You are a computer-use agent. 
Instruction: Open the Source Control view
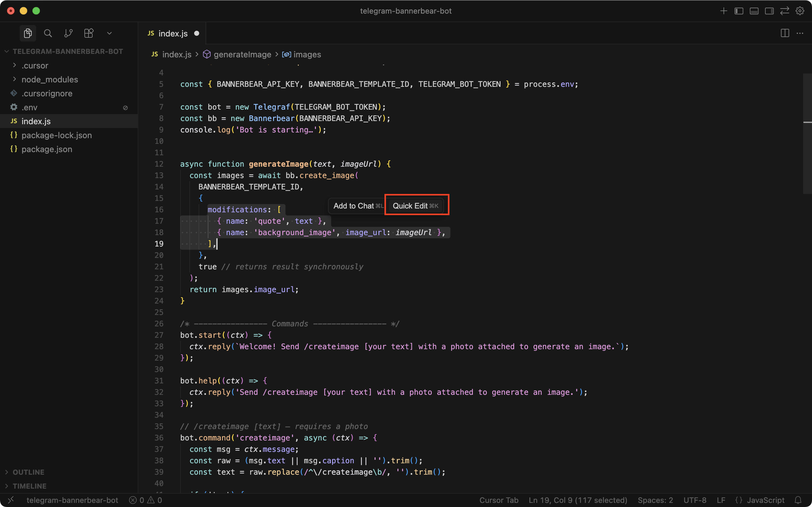click(x=69, y=33)
